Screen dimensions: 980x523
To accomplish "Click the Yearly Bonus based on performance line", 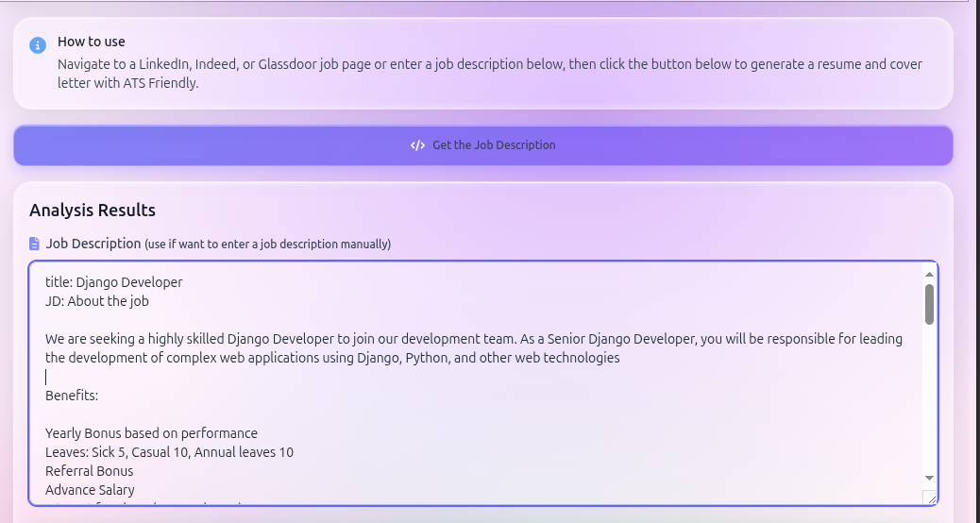I will (151, 433).
